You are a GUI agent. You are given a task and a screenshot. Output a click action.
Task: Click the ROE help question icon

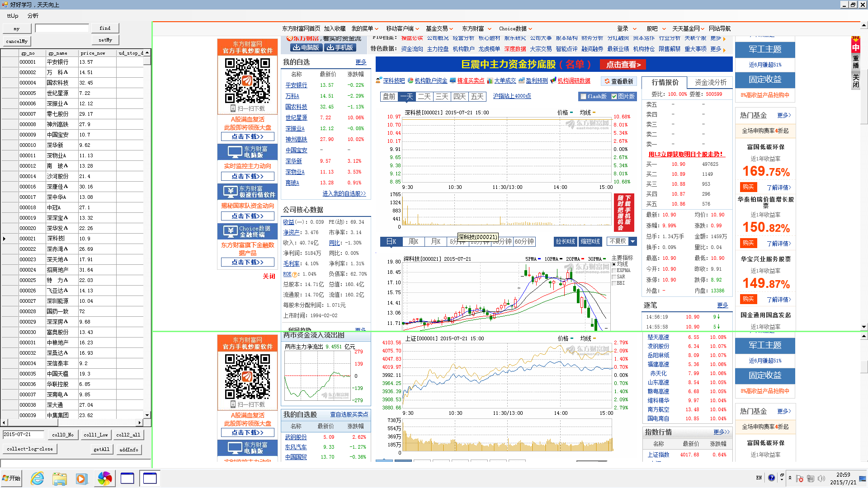tap(295, 274)
